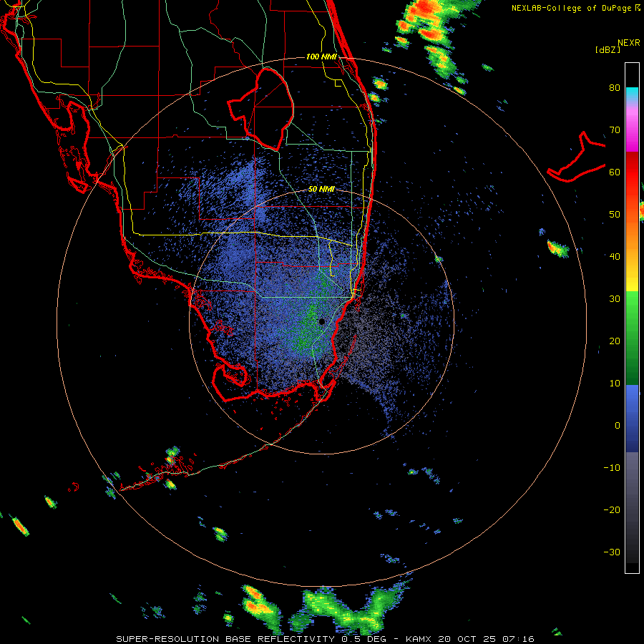The image size is (644, 644).
Task: Click the 0 value on the dBZ scale
Action: [618, 426]
